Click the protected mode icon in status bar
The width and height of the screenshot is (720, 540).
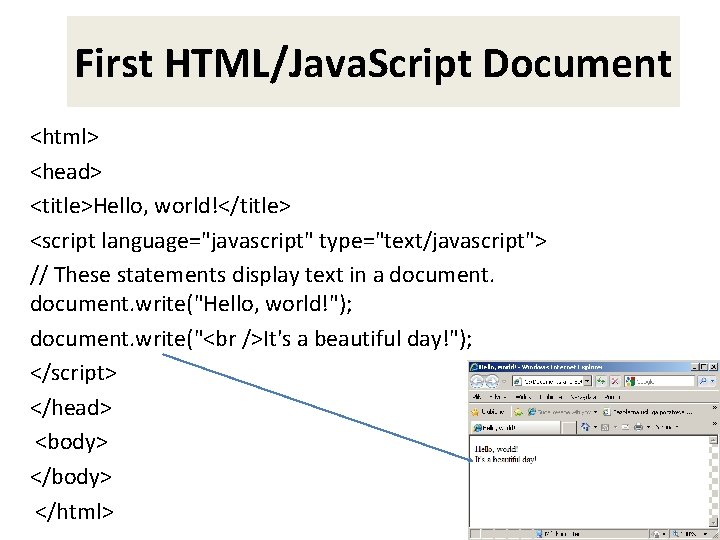(657, 534)
